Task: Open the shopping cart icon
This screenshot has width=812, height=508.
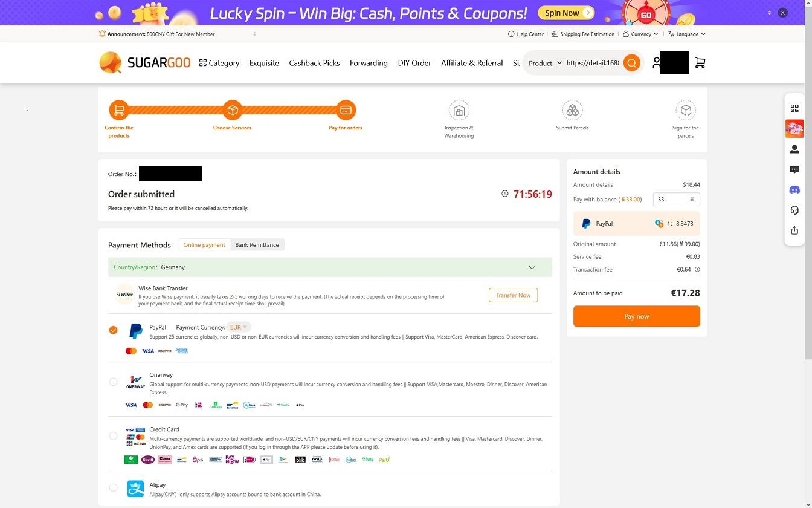Action: click(x=700, y=63)
